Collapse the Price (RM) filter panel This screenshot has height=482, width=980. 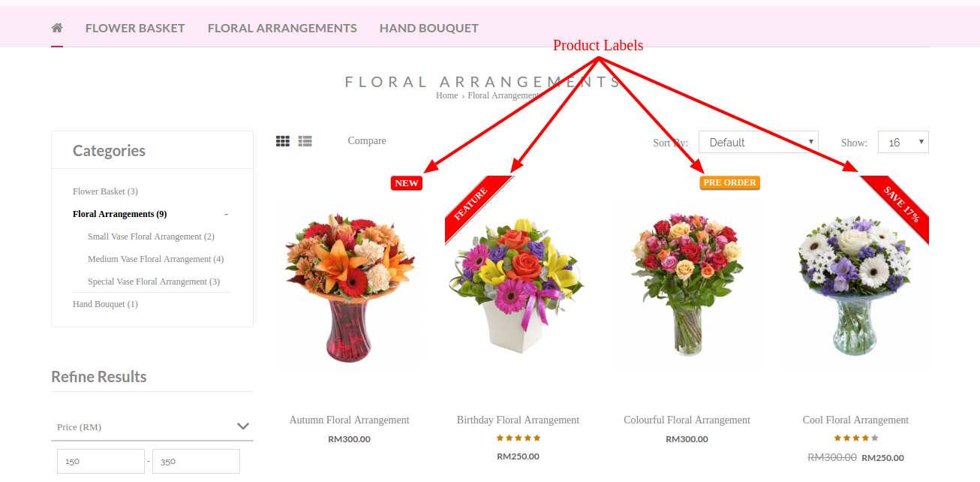coord(152,426)
